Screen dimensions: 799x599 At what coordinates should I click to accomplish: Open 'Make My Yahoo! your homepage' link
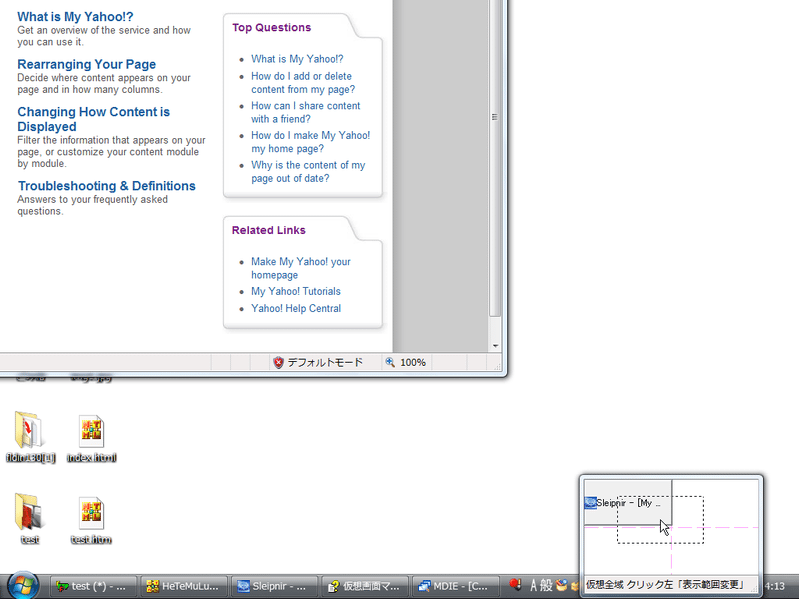[x=301, y=268]
